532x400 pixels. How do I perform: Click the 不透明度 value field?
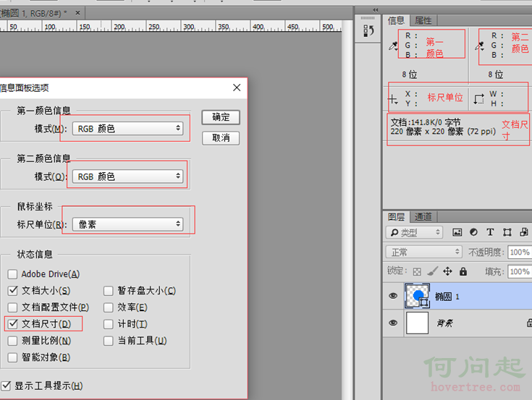tap(520, 252)
